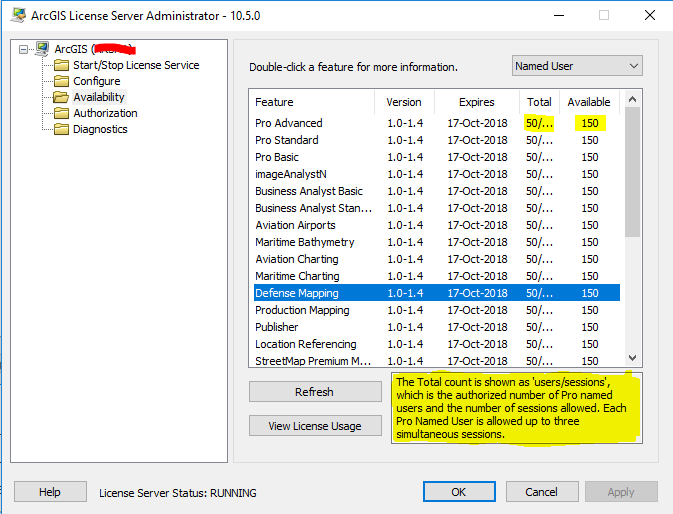Click the Refresh button
Viewport: 673px width, 514px height.
(315, 392)
